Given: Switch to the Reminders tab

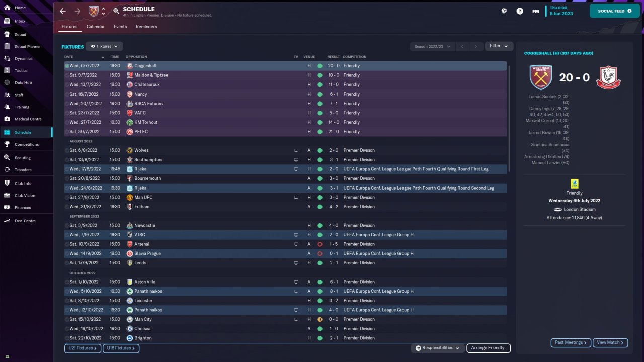Looking at the screenshot, I should tap(146, 27).
